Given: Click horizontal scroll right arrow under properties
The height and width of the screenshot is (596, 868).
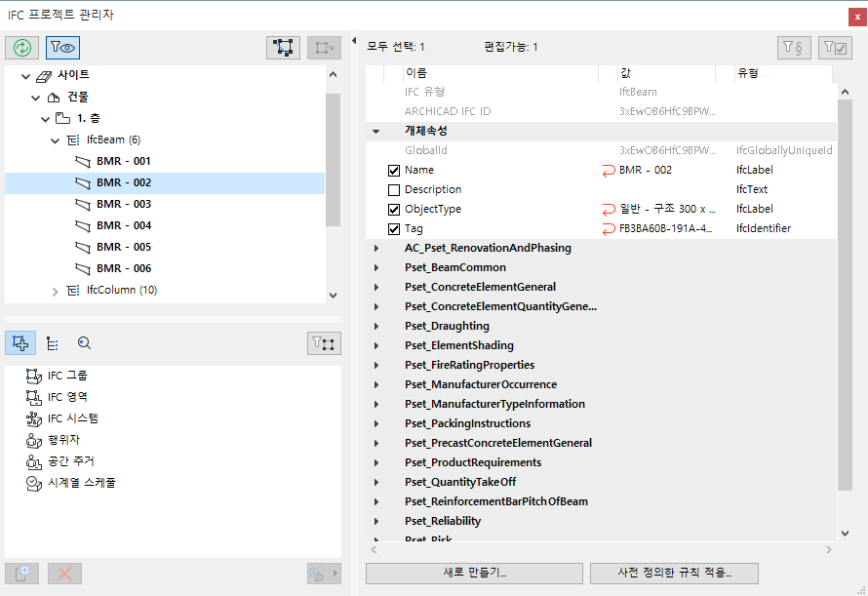Looking at the screenshot, I should pos(828,549).
